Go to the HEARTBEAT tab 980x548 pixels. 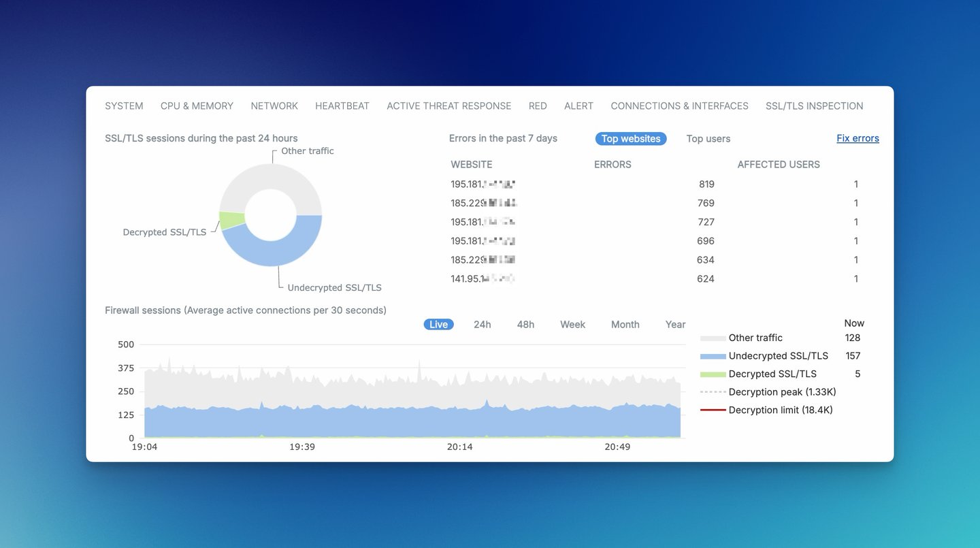[342, 106]
